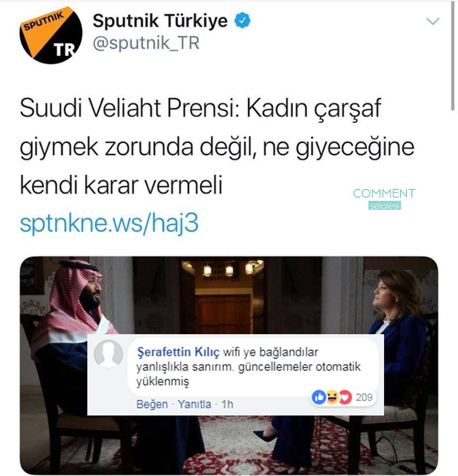Click the COMMENT şelalesi watermark logo
The height and width of the screenshot is (476, 458).
(384, 198)
